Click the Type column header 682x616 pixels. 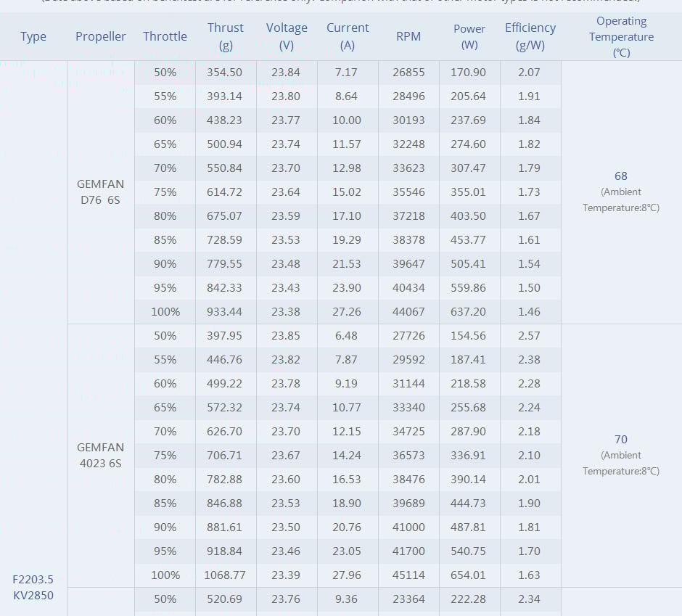(33, 36)
